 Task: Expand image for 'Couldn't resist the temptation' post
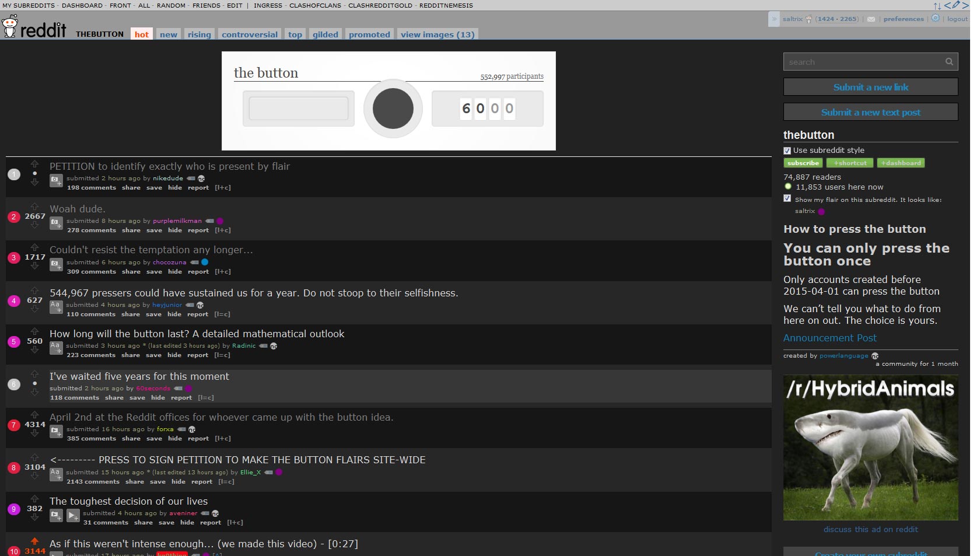(56, 264)
